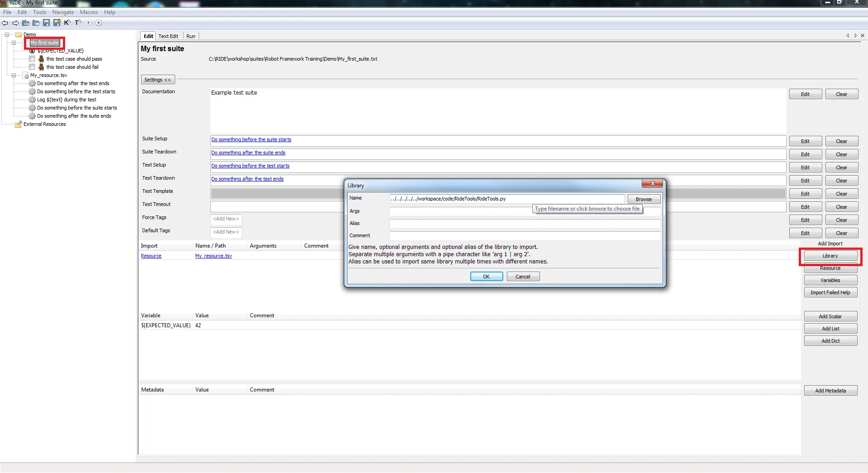Click Browse in the Library dialog
This screenshot has width=868, height=473.
(644, 199)
